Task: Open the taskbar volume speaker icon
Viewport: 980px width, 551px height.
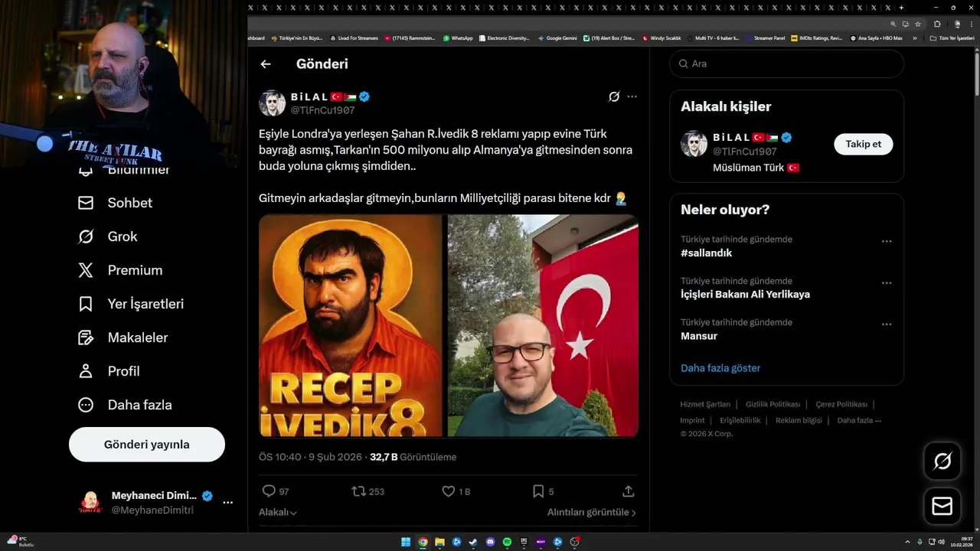Action: point(941,542)
